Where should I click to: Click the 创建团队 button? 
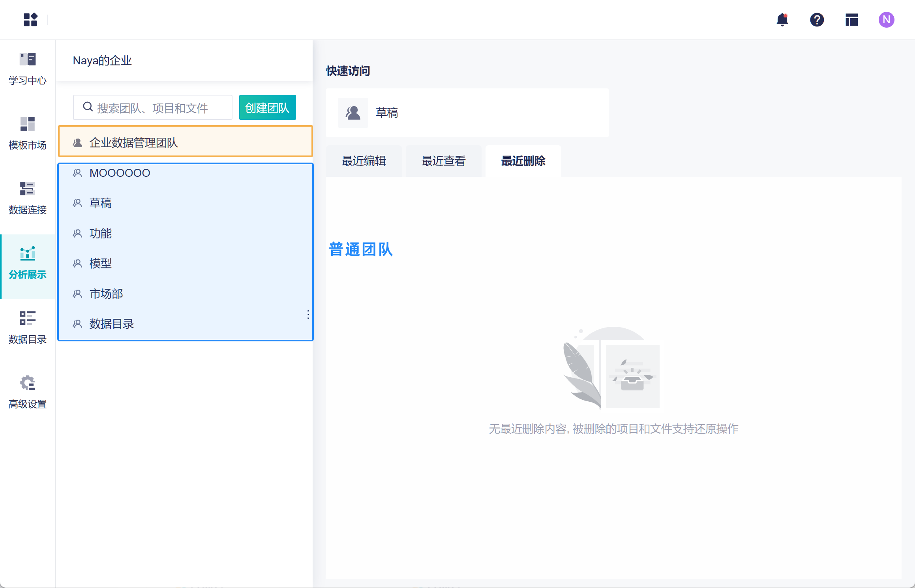267,107
